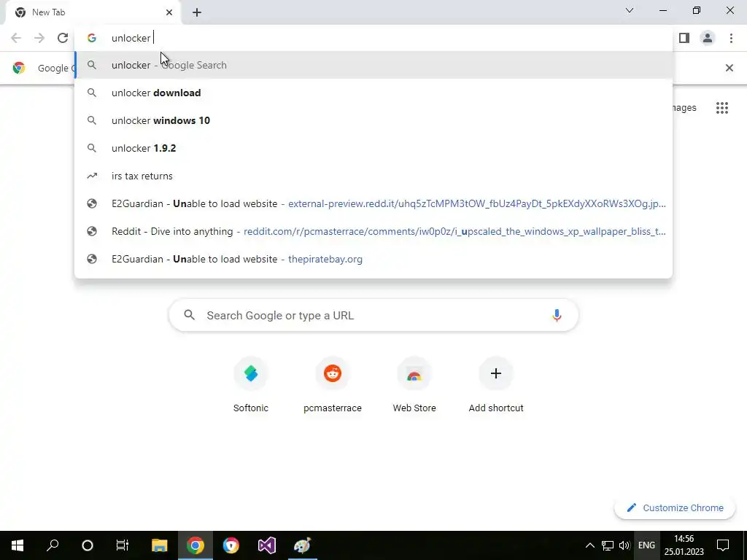
Task: Click the address bar containing 'unlocker'
Action: (374, 38)
